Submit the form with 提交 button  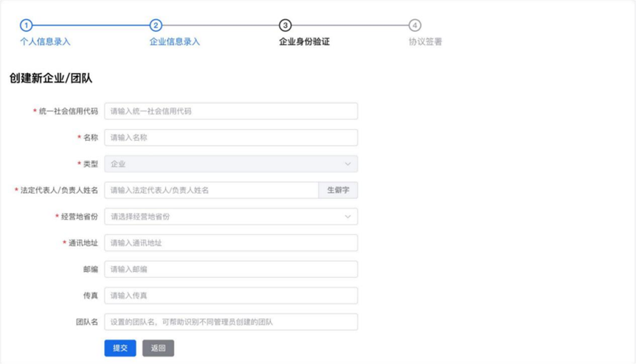(120, 348)
